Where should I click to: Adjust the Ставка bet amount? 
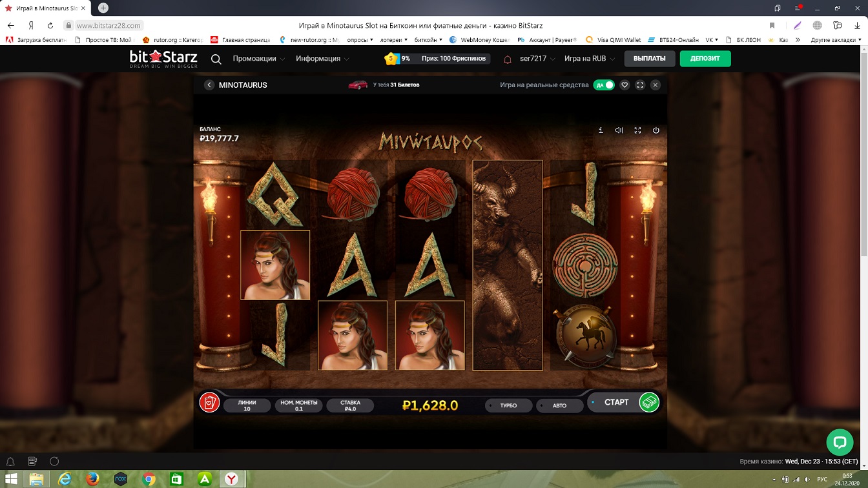(x=351, y=405)
